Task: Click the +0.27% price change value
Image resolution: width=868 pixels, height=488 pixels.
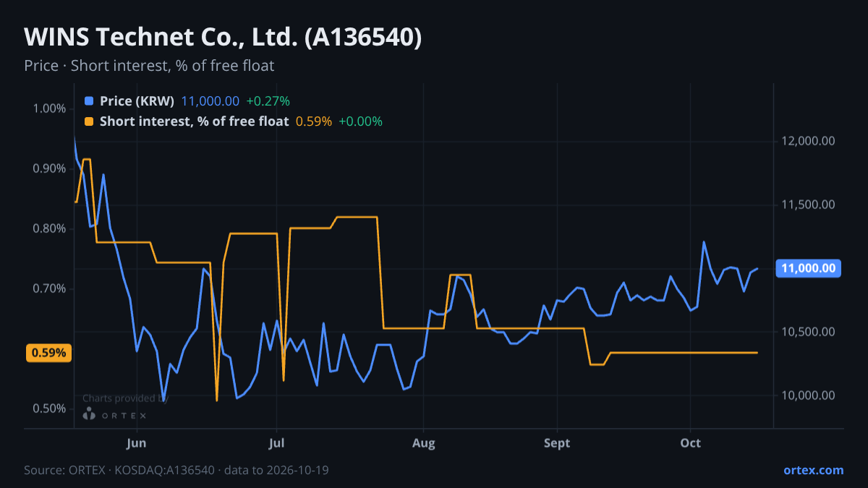Action: pyautogui.click(x=268, y=101)
